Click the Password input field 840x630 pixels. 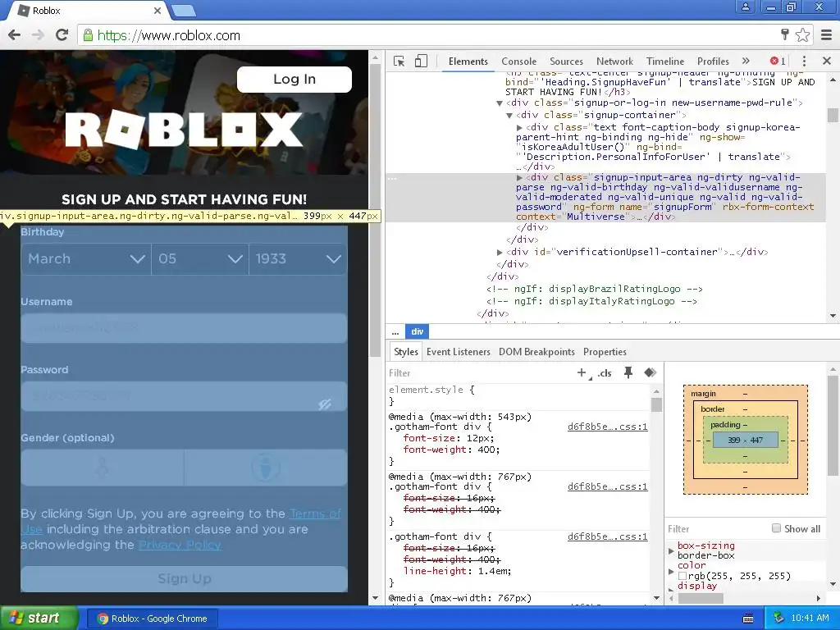tap(184, 396)
